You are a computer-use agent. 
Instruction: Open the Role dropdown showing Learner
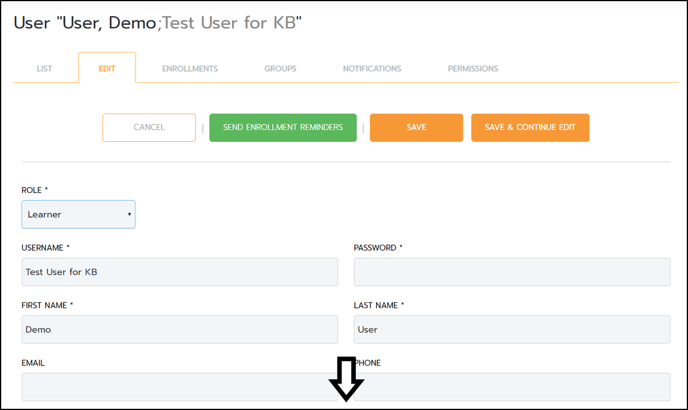coord(79,214)
